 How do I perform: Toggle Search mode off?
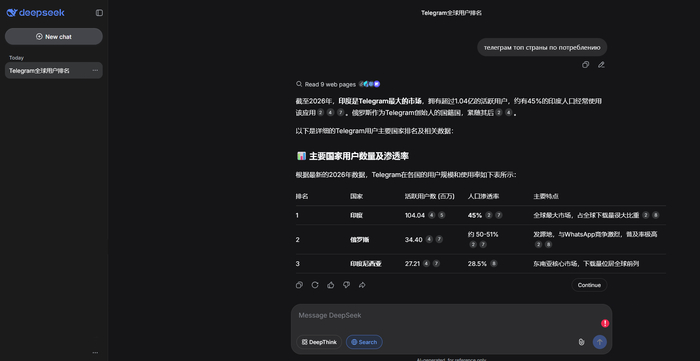(364, 342)
